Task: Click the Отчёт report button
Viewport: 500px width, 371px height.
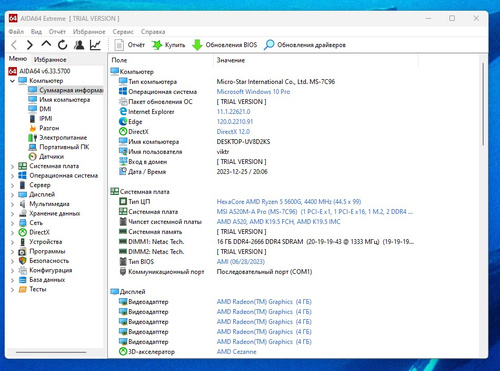Action: pyautogui.click(x=129, y=45)
